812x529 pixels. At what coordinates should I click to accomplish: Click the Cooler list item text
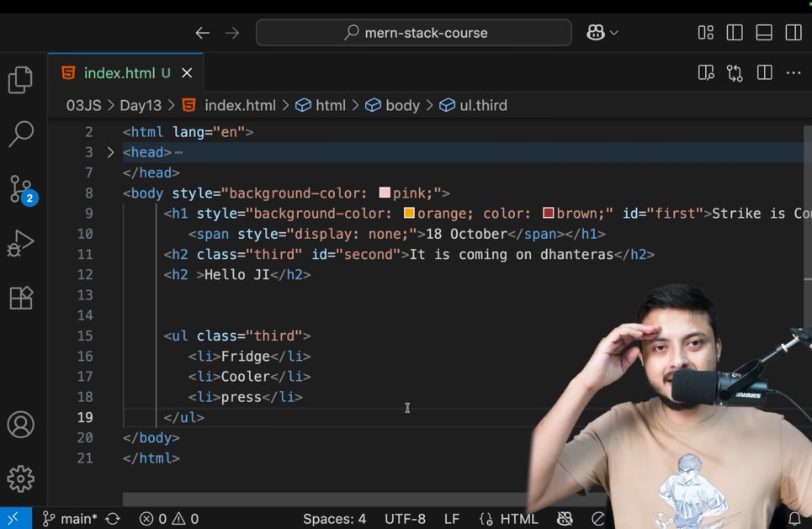pos(246,376)
